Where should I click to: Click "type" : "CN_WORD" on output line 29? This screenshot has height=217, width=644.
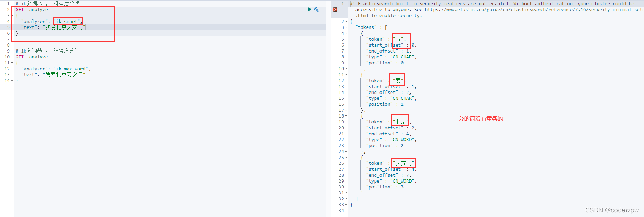(x=391, y=181)
